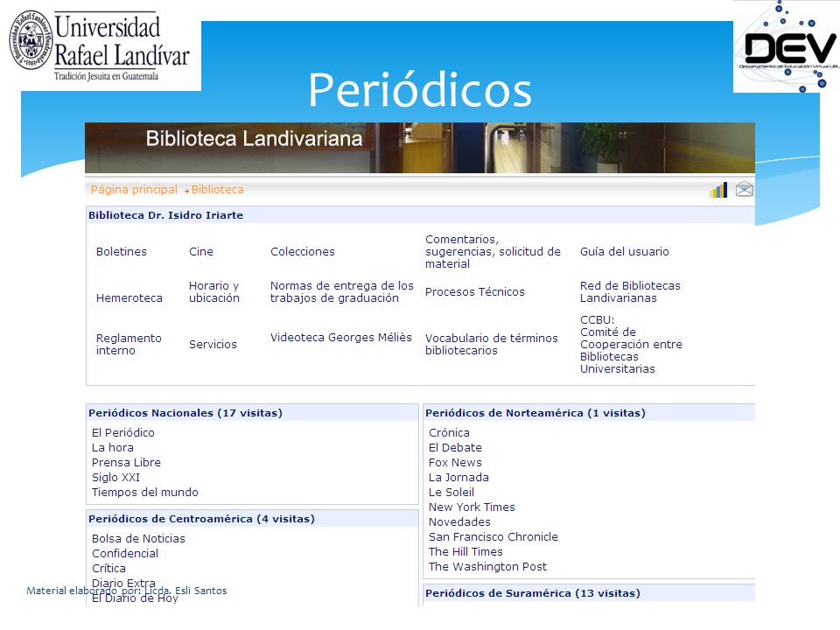This screenshot has width=840, height=630.
Task: Open Videoteca Georges Méliès
Action: coord(340,338)
